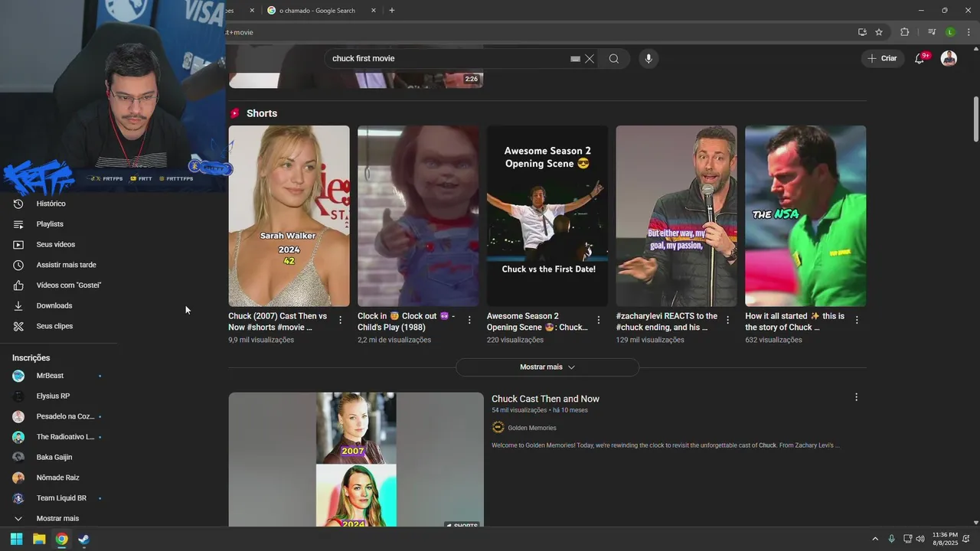The width and height of the screenshot is (980, 551).
Task: Switch to the 'o chamado - Google Search' tab
Action: 317,11
